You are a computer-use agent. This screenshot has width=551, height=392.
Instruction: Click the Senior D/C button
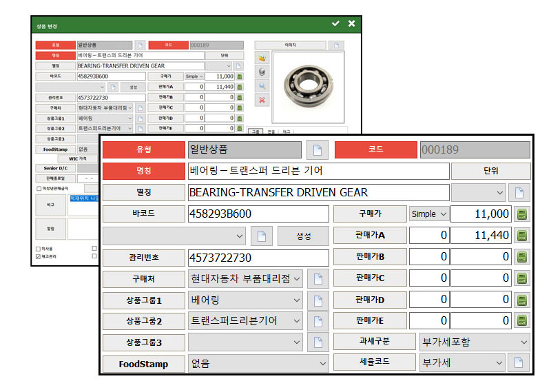click(56, 168)
